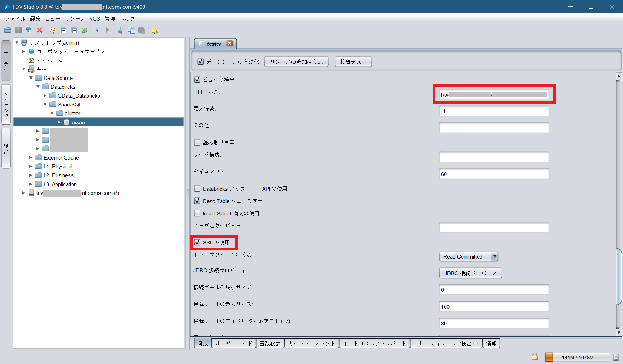Click the yellow swap arrows toolbar icon
Image resolution: width=623 pixels, height=364 pixels.
coord(52,30)
